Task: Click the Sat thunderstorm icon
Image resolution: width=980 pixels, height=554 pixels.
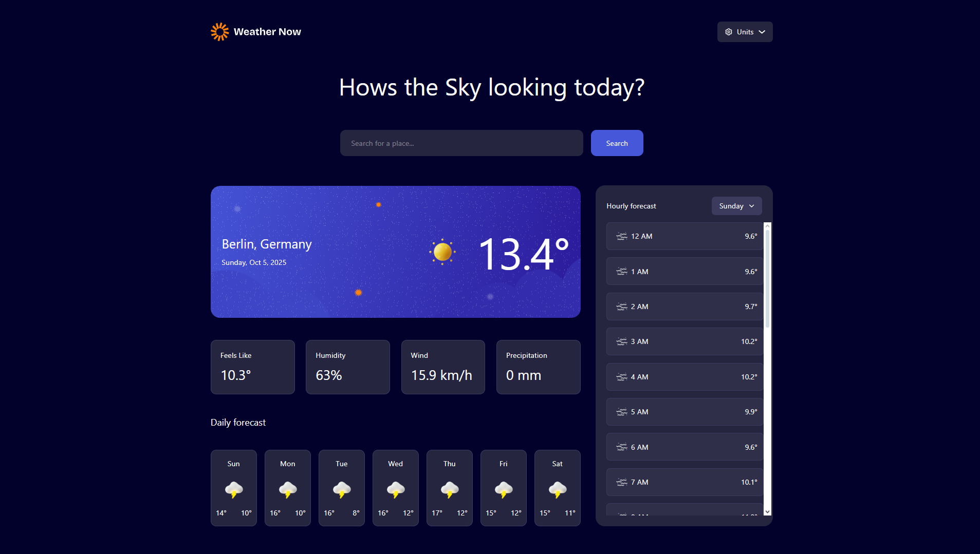Action: click(x=558, y=490)
